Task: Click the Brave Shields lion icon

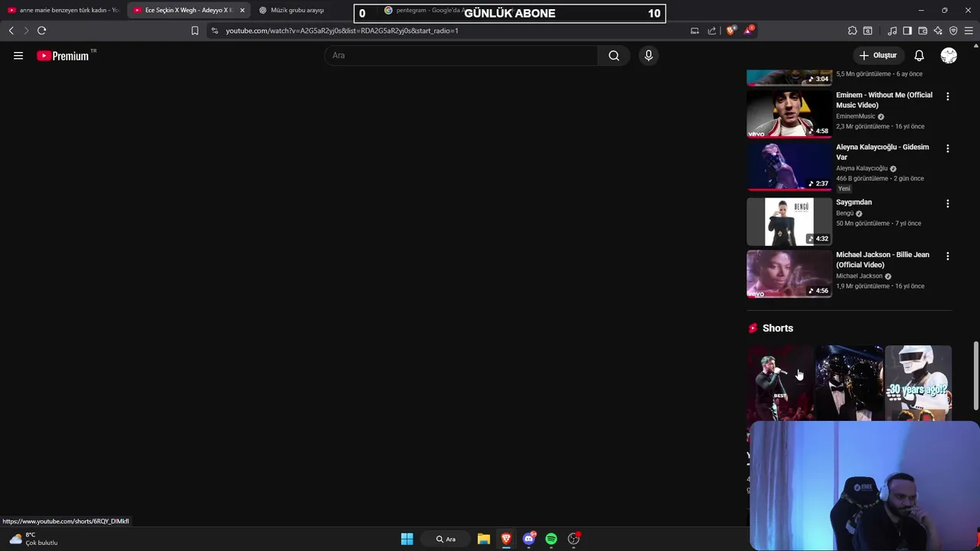Action: click(731, 31)
